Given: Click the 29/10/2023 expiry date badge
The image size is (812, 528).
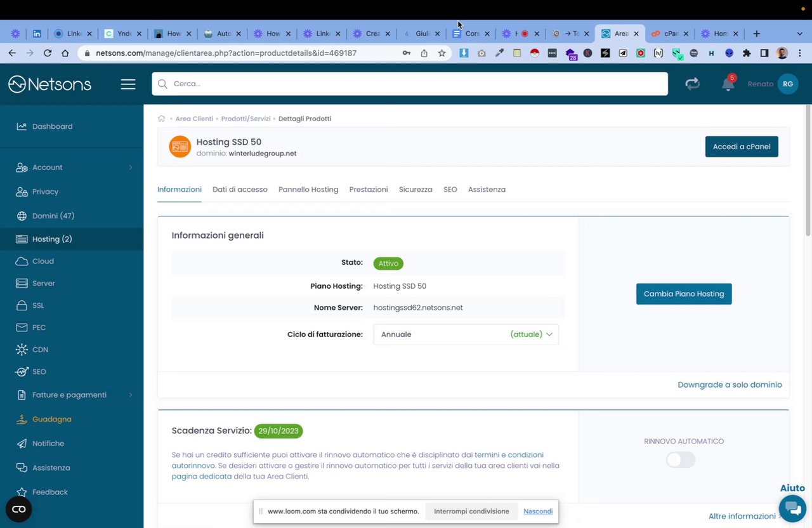Looking at the screenshot, I should (x=278, y=431).
